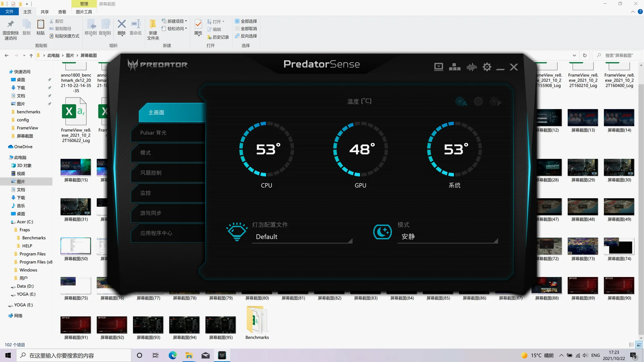Click the 系统 temperature gauge
Screen dimensions: 644x362
click(454, 149)
